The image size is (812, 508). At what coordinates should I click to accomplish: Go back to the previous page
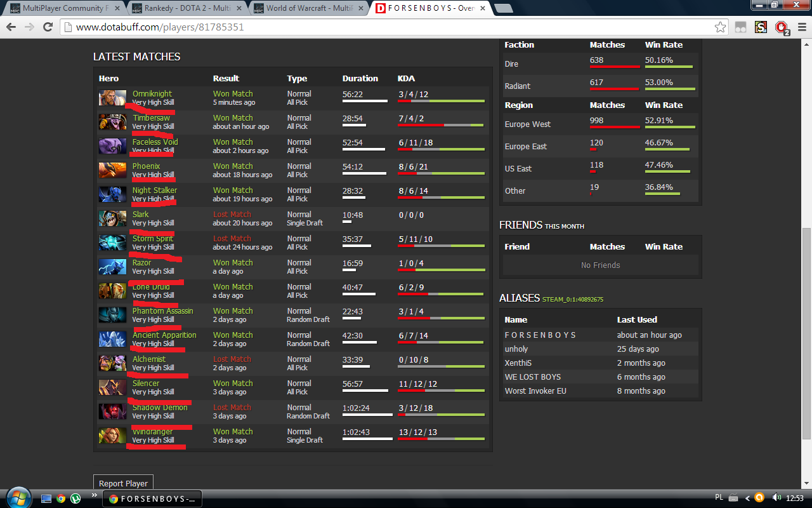point(11,27)
